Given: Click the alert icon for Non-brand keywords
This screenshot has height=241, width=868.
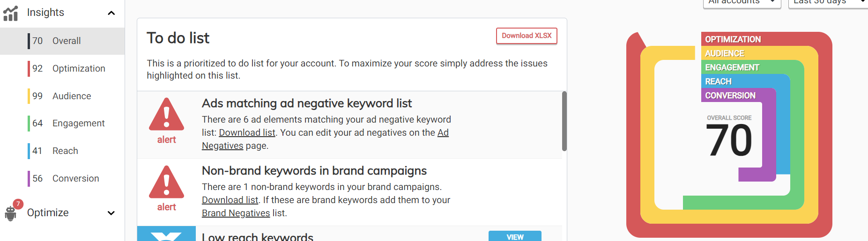Looking at the screenshot, I should 166,182.
